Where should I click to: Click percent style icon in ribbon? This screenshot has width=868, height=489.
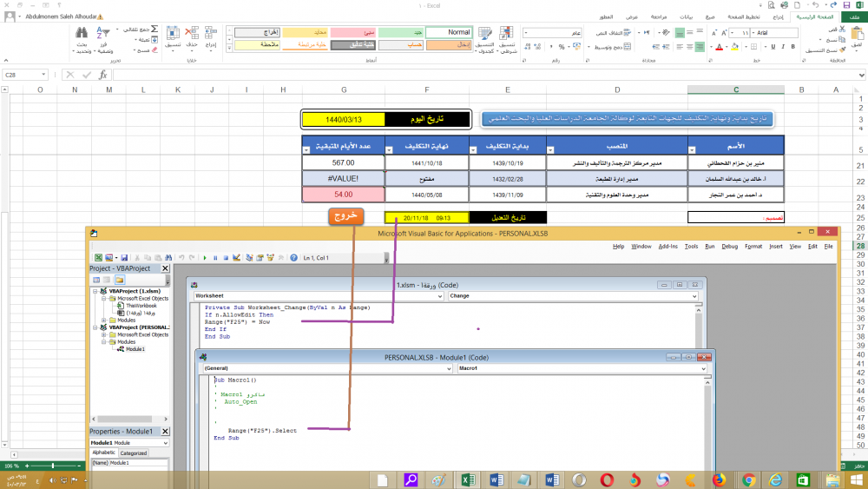[562, 47]
